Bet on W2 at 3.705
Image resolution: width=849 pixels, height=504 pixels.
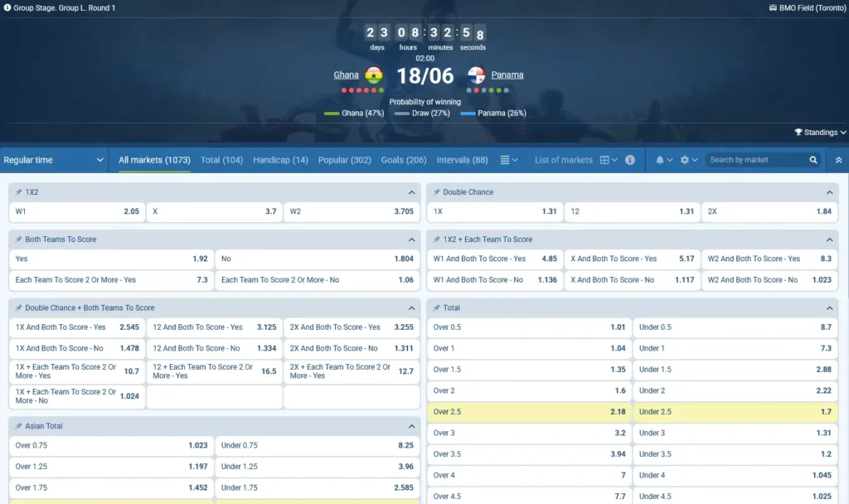(x=352, y=211)
